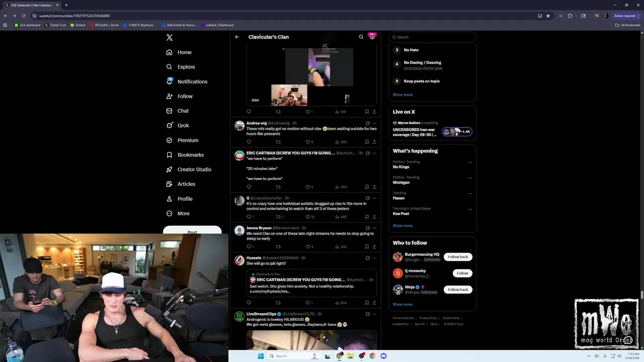Bookmark the Andros wig post
The width and height of the screenshot is (644, 362).
click(367, 142)
